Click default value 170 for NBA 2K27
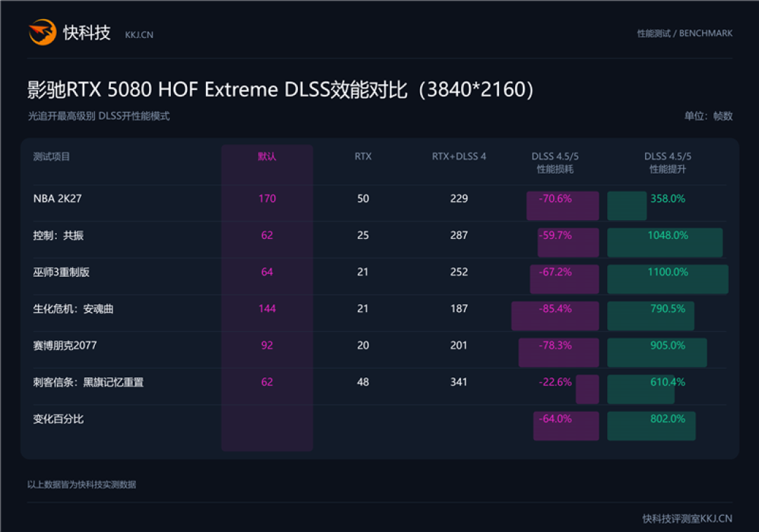The image size is (759, 532). pyautogui.click(x=267, y=198)
